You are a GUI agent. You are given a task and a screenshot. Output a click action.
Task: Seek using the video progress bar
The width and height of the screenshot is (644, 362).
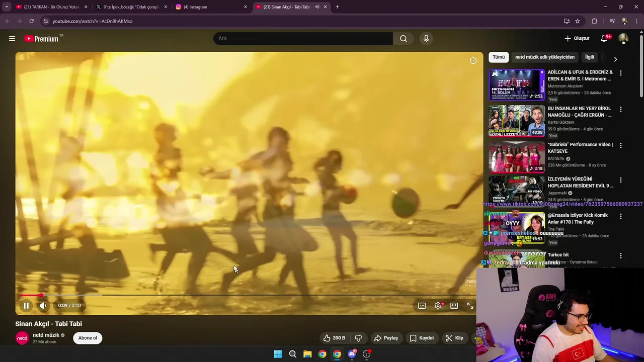(x=249, y=295)
